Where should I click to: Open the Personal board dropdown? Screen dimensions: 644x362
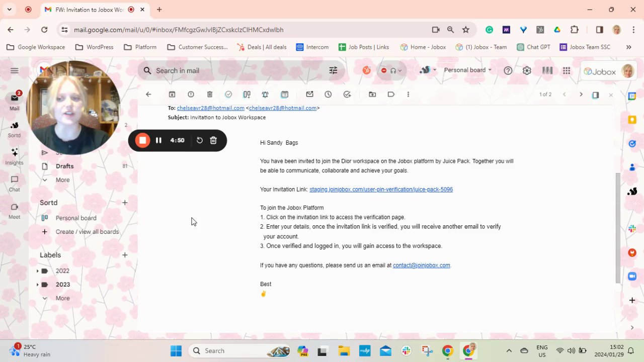pos(468,70)
